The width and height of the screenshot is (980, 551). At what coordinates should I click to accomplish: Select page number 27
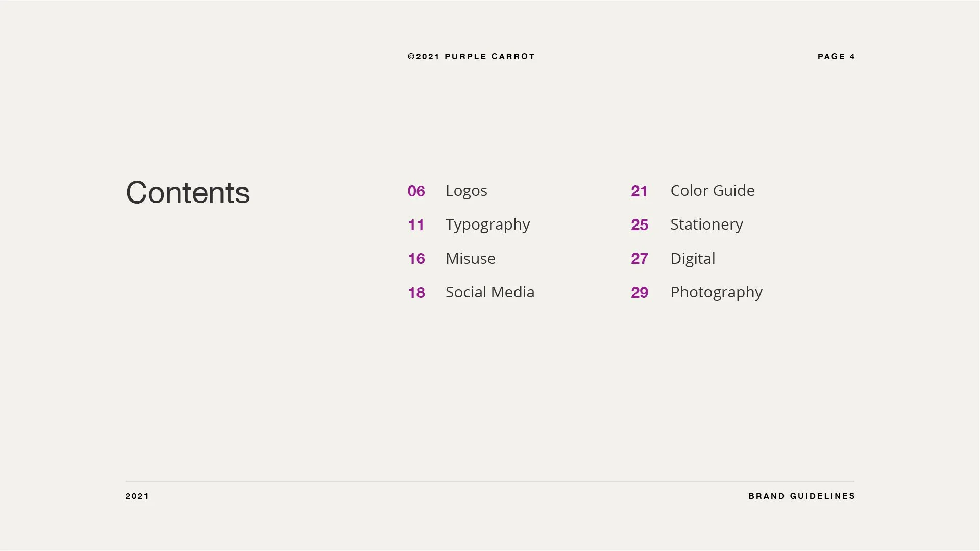pos(639,259)
